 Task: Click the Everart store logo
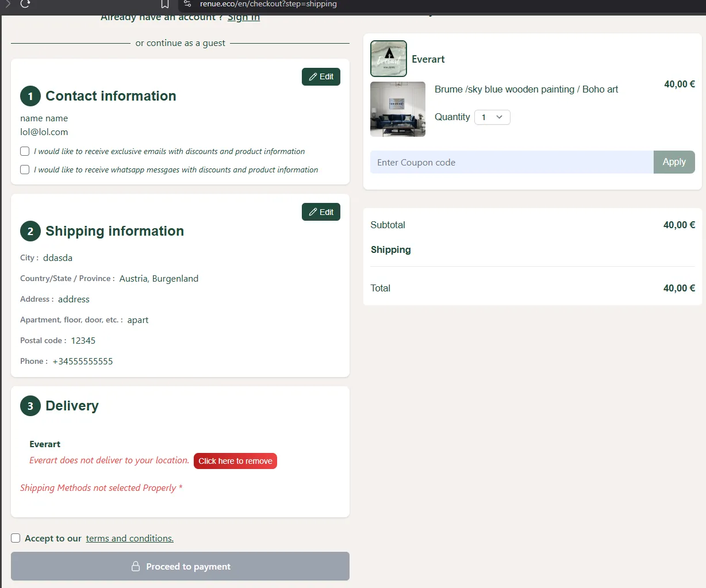pos(389,59)
